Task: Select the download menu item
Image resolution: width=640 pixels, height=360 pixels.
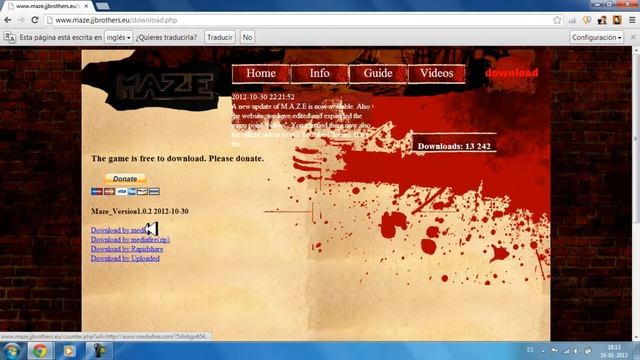Action: click(511, 73)
